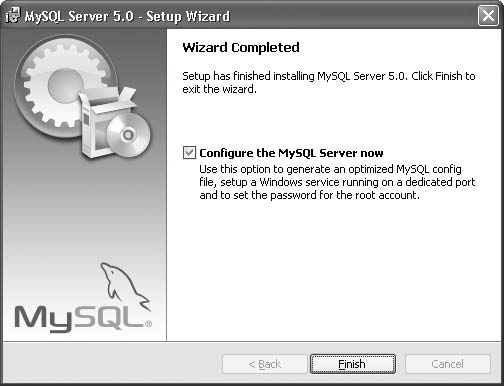Close the Setup Wizard window
This screenshot has width=504, height=386.
point(488,16)
